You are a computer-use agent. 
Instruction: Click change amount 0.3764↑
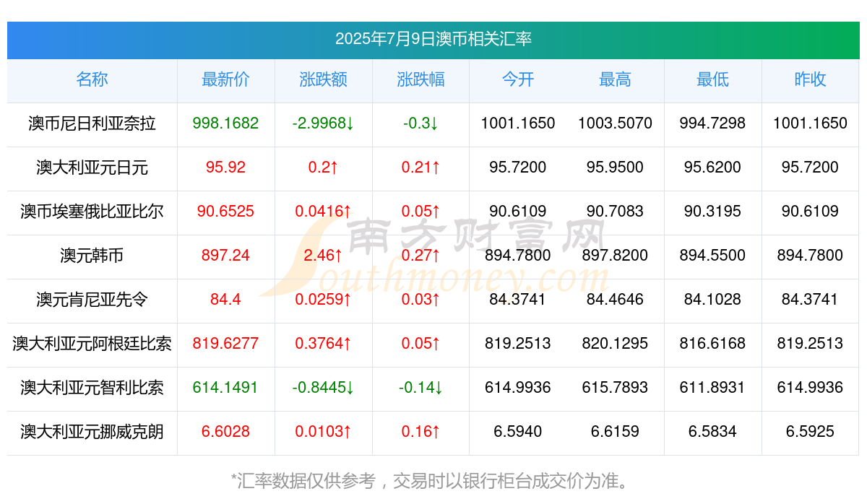(x=323, y=344)
